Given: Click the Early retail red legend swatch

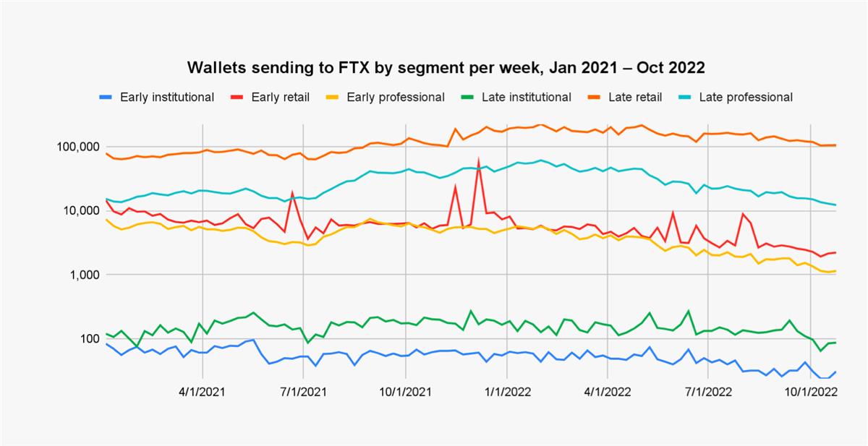Looking at the screenshot, I should pos(238,98).
